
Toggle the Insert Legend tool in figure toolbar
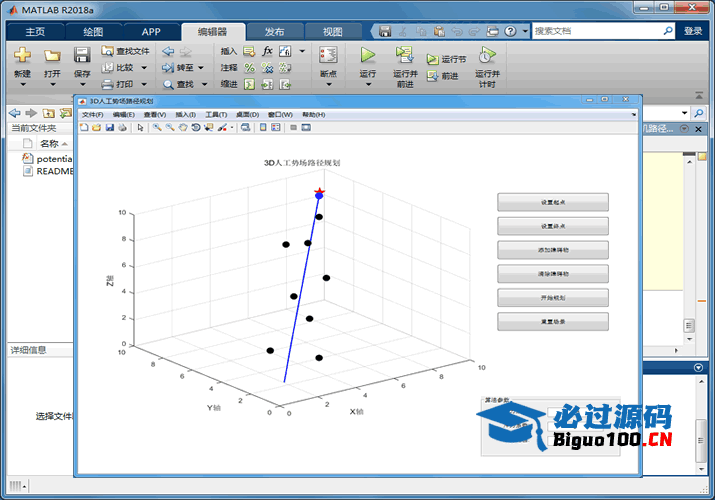pos(276,128)
